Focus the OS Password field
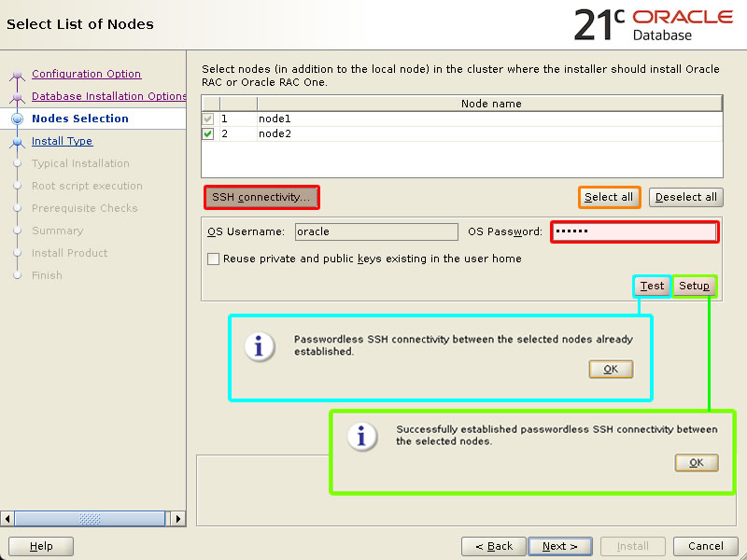This screenshot has width=747, height=560. [x=635, y=231]
